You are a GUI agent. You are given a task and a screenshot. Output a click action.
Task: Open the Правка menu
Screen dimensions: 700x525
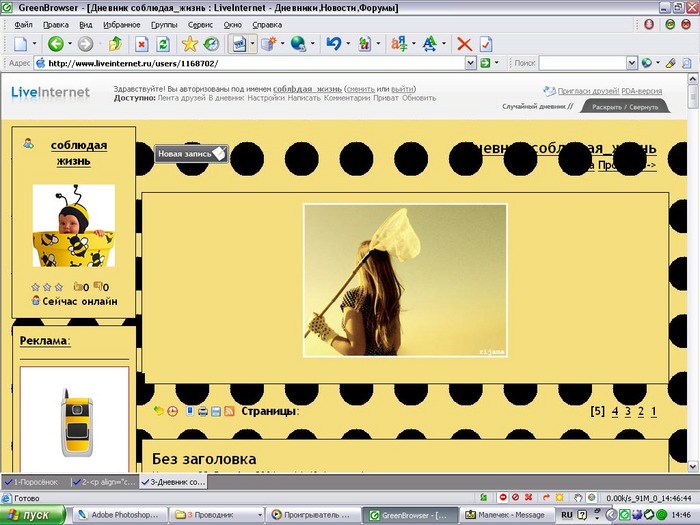pos(56,25)
